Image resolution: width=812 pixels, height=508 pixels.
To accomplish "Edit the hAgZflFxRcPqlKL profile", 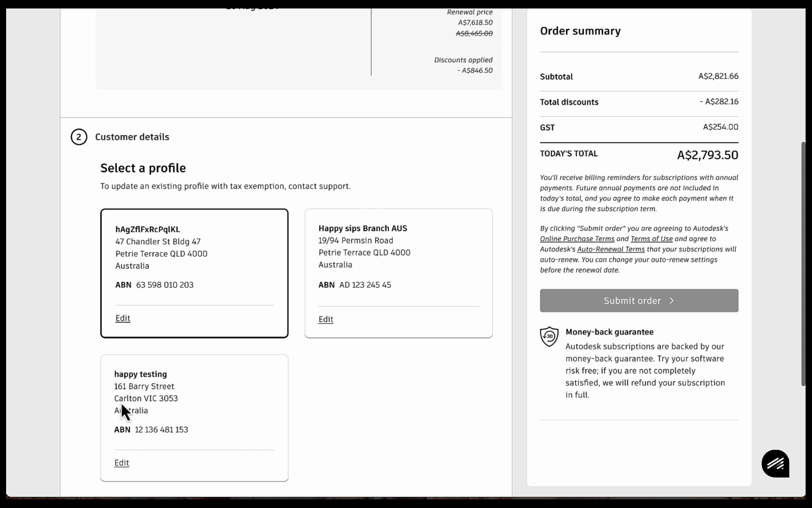I will click(122, 318).
